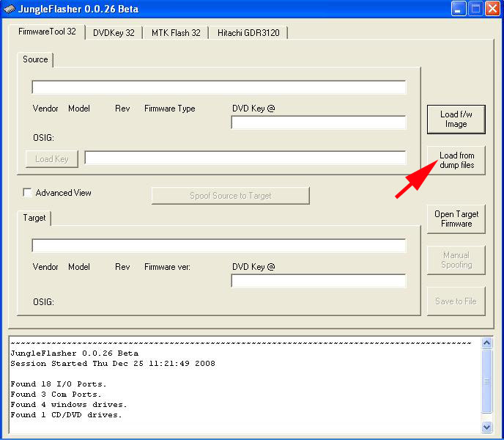Go to the Hitachi GDR3120 tab
Image resolution: width=504 pixels, height=440 pixels.
248,33
